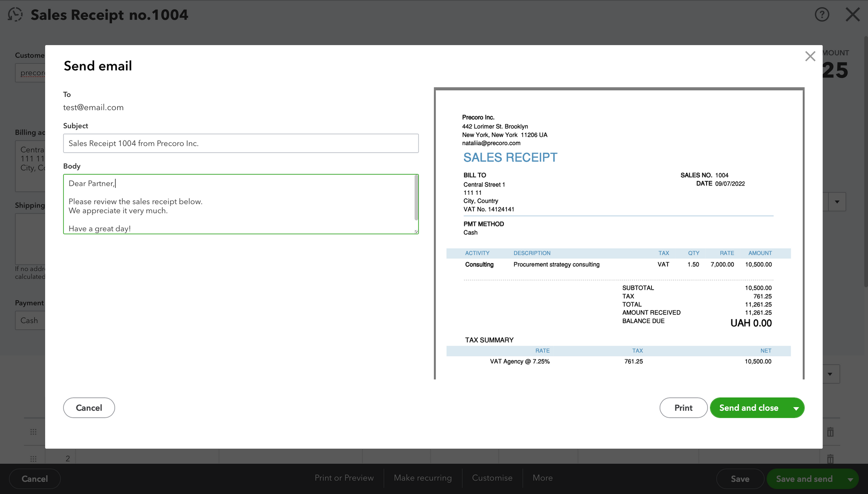Click the help icon in title bar
The height and width of the screenshot is (494, 868).
tap(822, 14)
